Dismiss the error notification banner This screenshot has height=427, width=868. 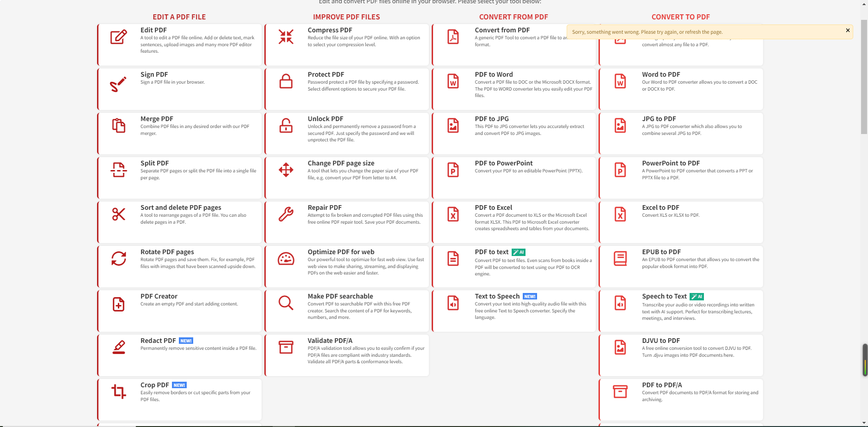(848, 30)
